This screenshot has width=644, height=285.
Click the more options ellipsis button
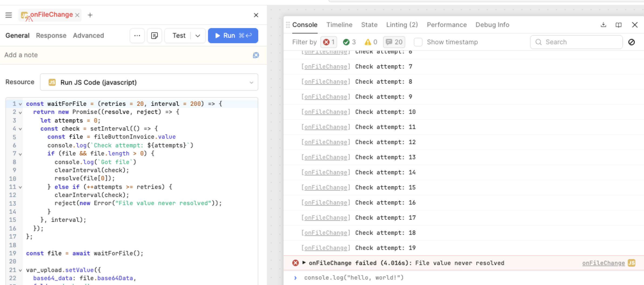click(137, 36)
